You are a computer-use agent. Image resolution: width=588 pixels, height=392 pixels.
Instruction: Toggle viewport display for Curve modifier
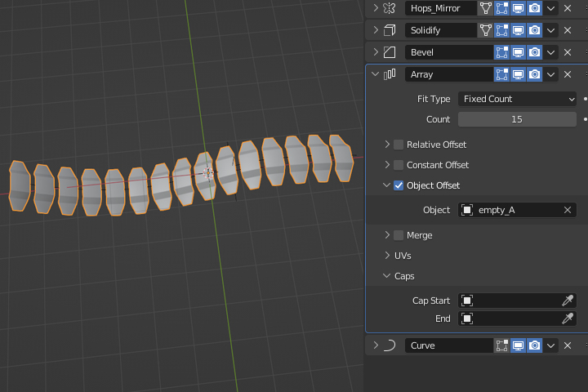pos(519,345)
